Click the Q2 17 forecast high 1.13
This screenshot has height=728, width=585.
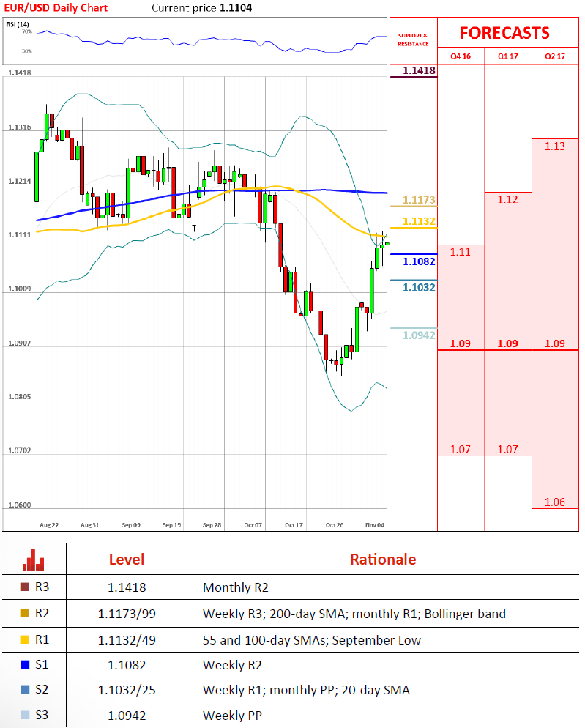click(555, 146)
